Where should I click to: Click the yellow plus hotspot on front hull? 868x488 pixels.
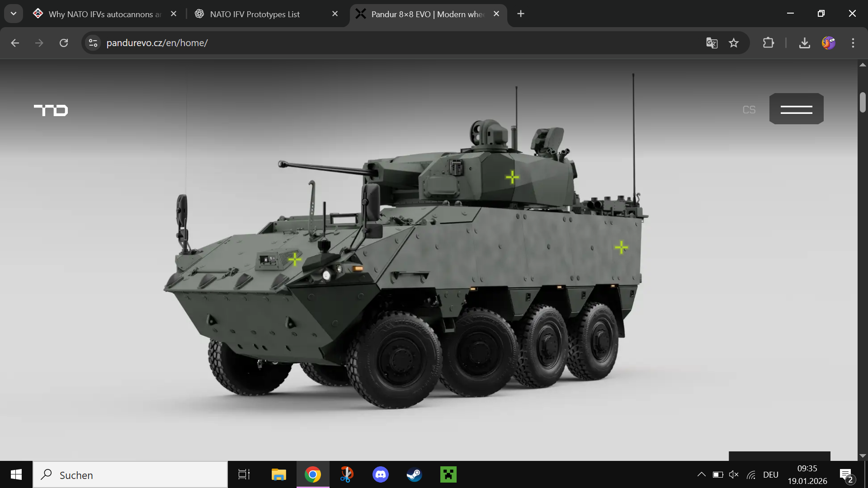click(295, 259)
